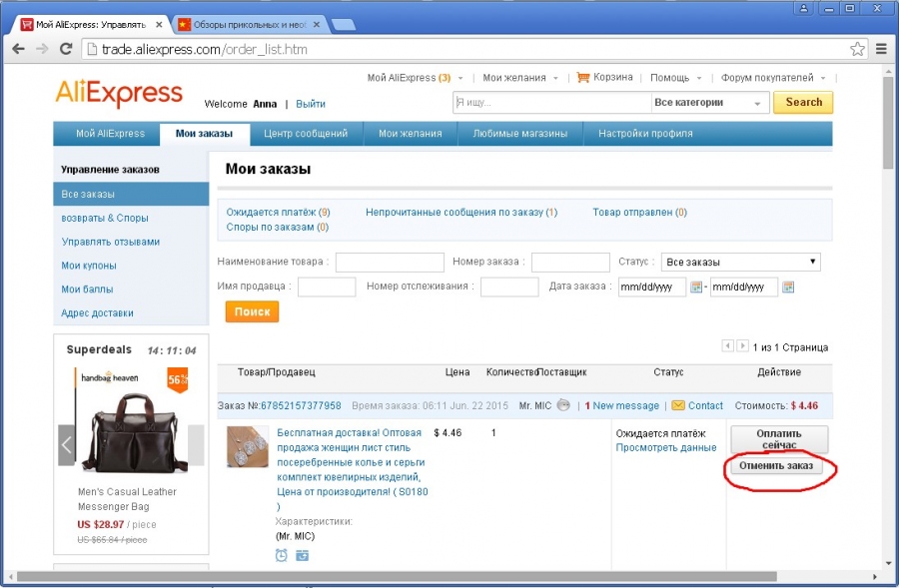
Task: Select Все заказы in the sidebar
Action: pos(131,194)
